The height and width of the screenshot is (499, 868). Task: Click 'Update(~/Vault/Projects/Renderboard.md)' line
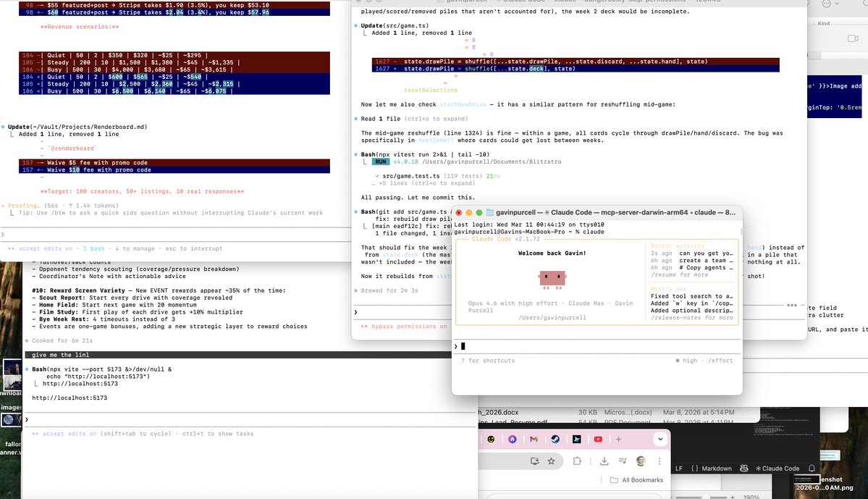(x=77, y=127)
